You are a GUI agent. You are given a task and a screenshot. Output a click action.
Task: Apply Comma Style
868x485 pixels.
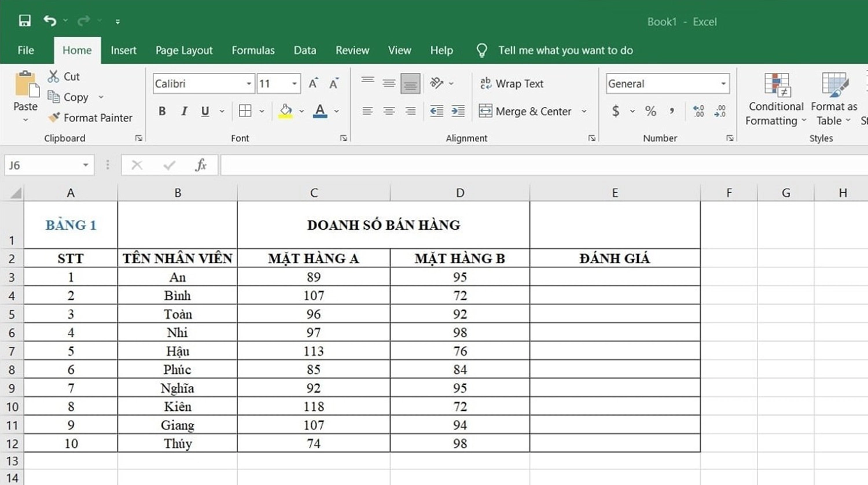(x=672, y=111)
